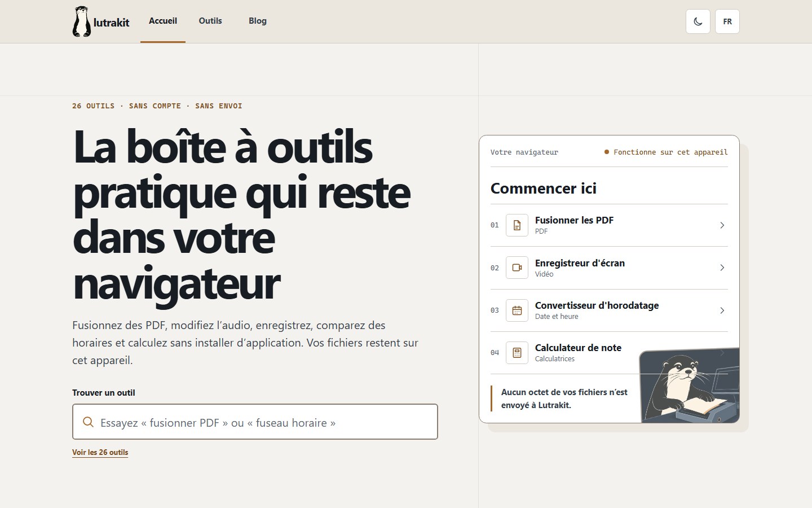Screen dimensions: 812x508
Task: Open the FR language selector
Action: (727, 21)
